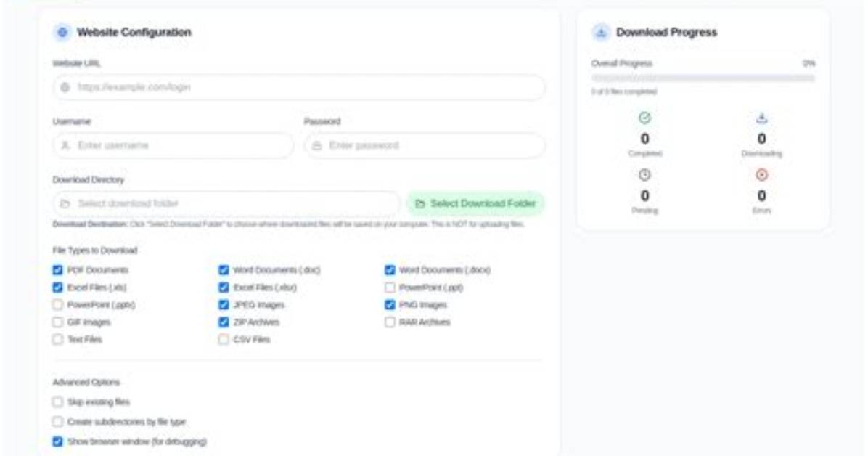Enable Create subdirectories by file type
Screen dimensions: 868x456
[57, 422]
